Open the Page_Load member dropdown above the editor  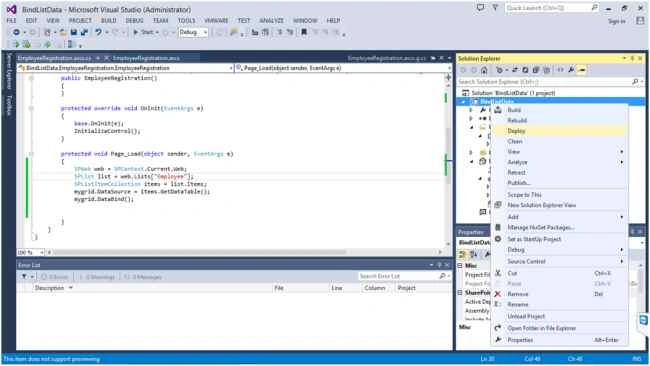pyautogui.click(x=343, y=68)
